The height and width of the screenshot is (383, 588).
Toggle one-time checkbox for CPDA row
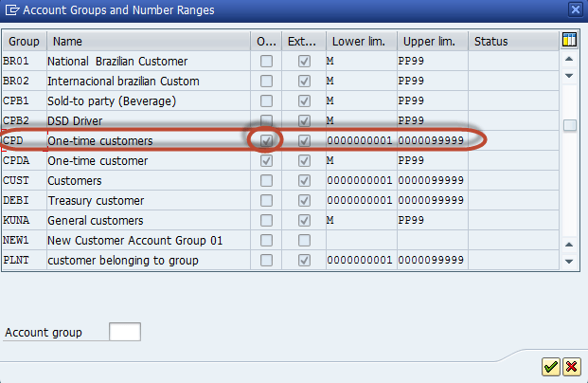point(267,161)
